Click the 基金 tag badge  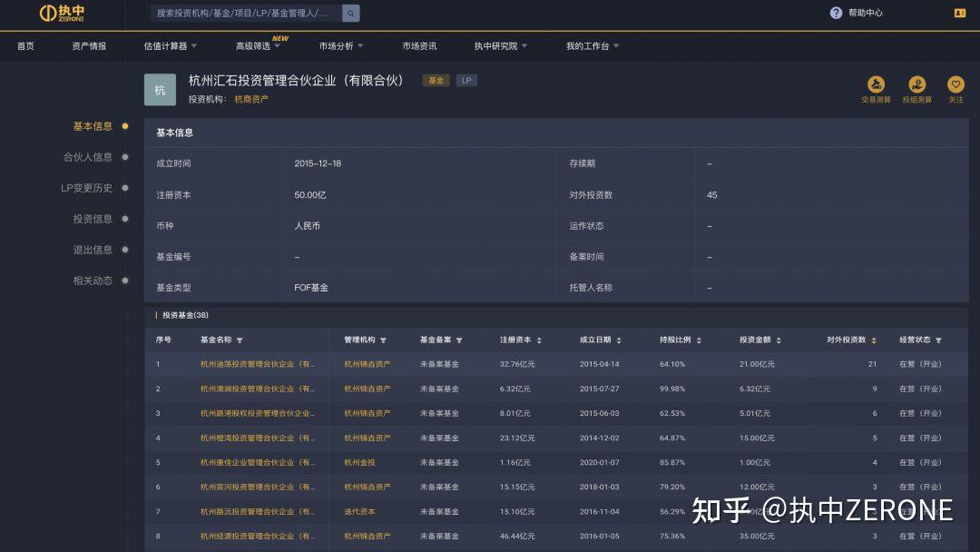(436, 81)
